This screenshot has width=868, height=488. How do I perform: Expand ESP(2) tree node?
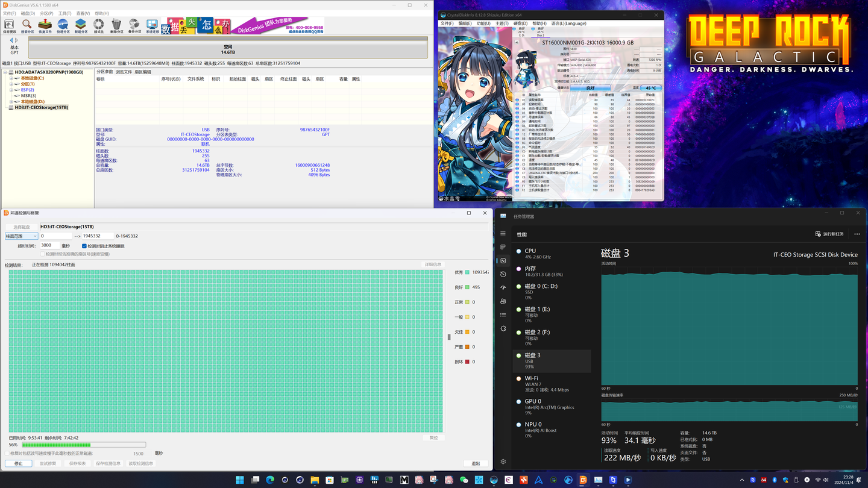(11, 90)
